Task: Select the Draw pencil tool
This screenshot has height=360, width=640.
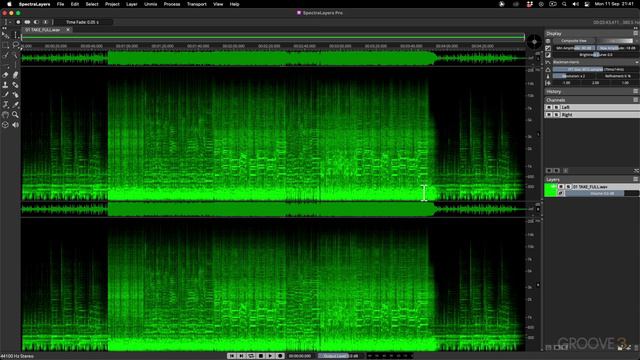Action: 5,95
